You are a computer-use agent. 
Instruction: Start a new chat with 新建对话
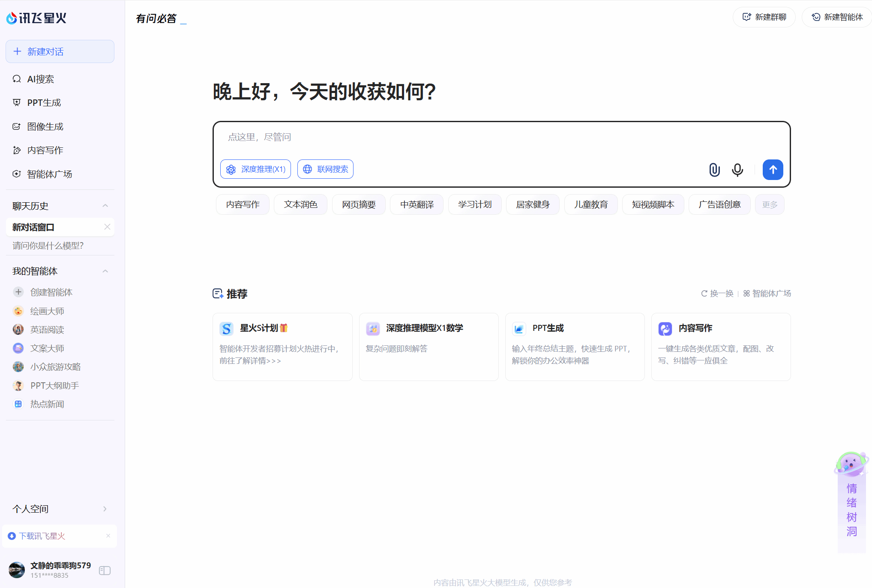pos(60,51)
